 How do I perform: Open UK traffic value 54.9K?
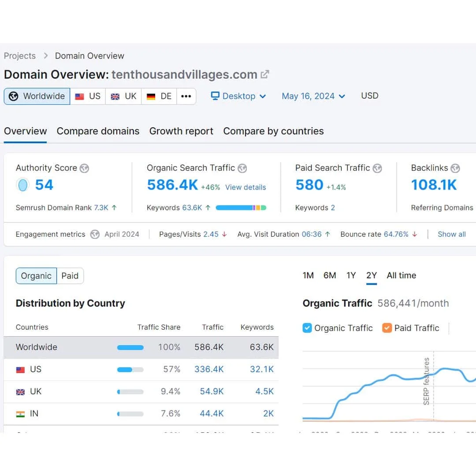point(212,392)
